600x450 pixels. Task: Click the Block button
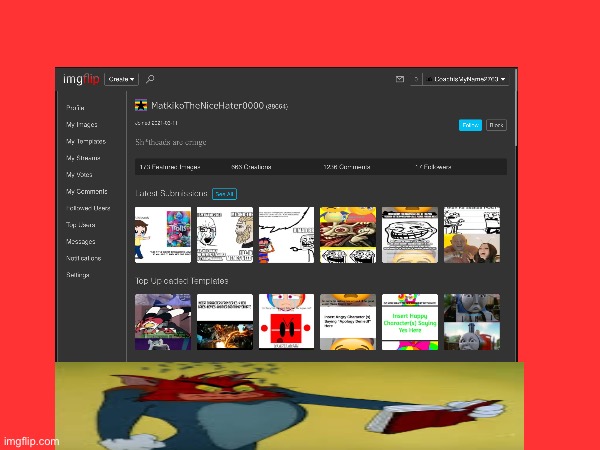(x=496, y=125)
